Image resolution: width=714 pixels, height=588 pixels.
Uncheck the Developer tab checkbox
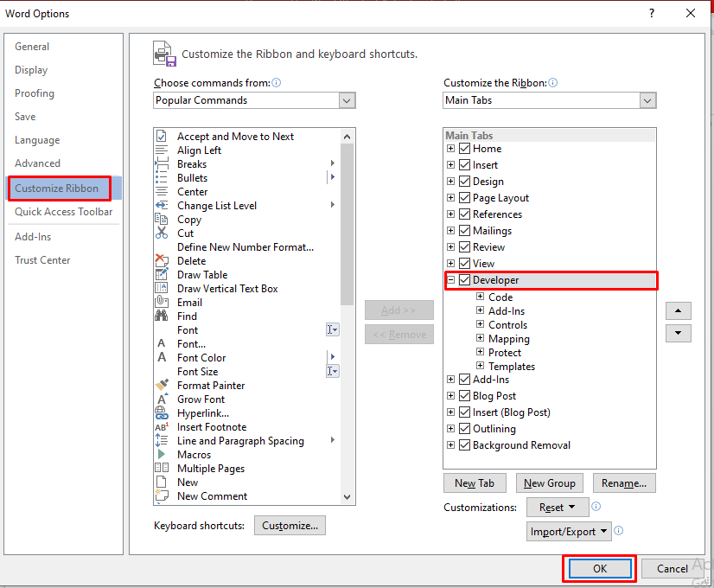pos(465,280)
